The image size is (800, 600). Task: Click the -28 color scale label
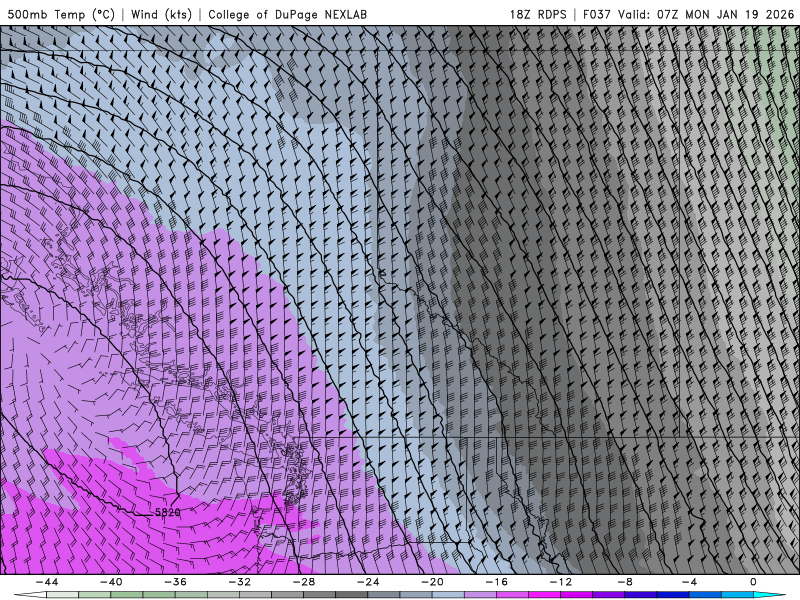[x=304, y=582]
